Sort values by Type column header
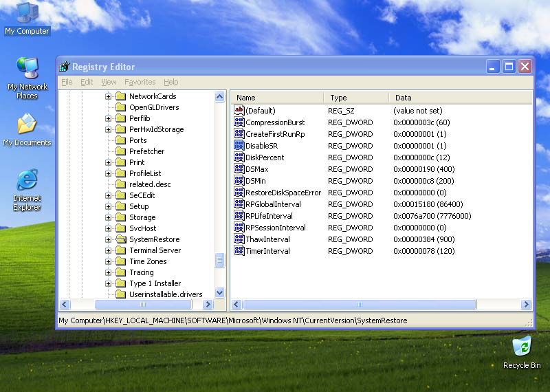550x392 pixels. pyautogui.click(x=356, y=98)
